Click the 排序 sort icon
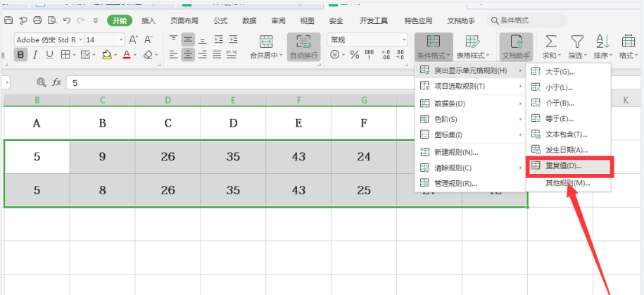The width and height of the screenshot is (644, 295). 603,42
